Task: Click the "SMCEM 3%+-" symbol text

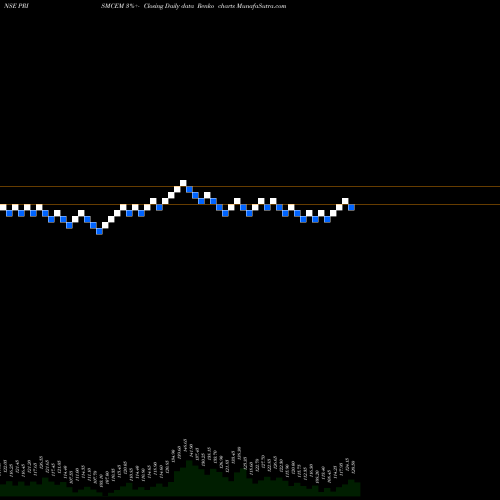Action: 120,6
